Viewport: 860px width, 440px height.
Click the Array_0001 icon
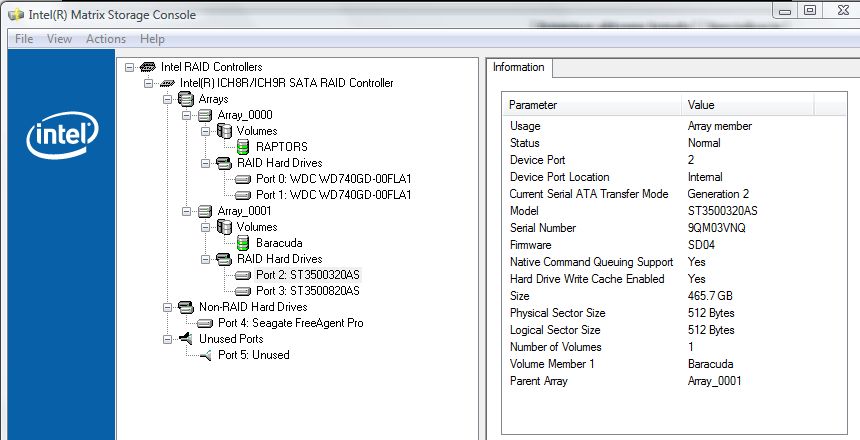coord(205,211)
